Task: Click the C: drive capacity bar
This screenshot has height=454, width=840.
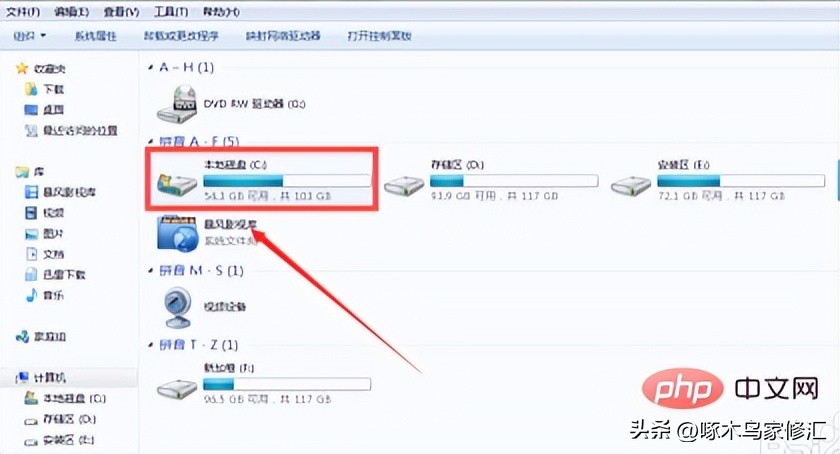Action: click(287, 180)
